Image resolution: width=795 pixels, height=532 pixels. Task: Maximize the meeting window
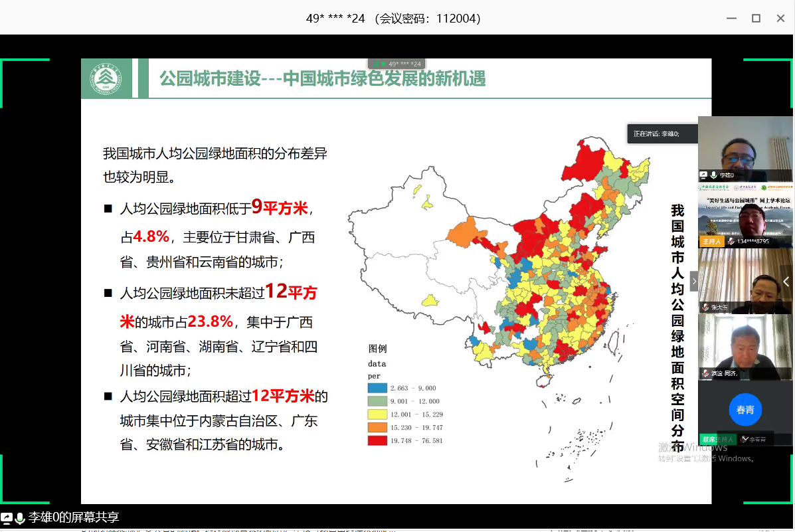click(756, 18)
